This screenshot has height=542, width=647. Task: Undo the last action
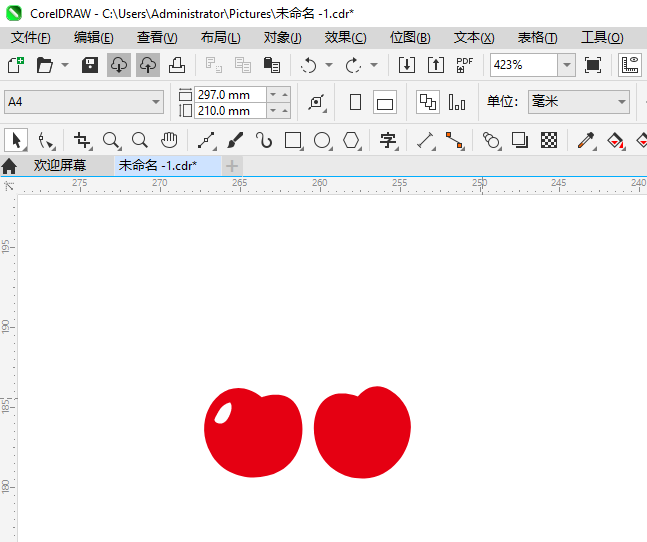[308, 65]
